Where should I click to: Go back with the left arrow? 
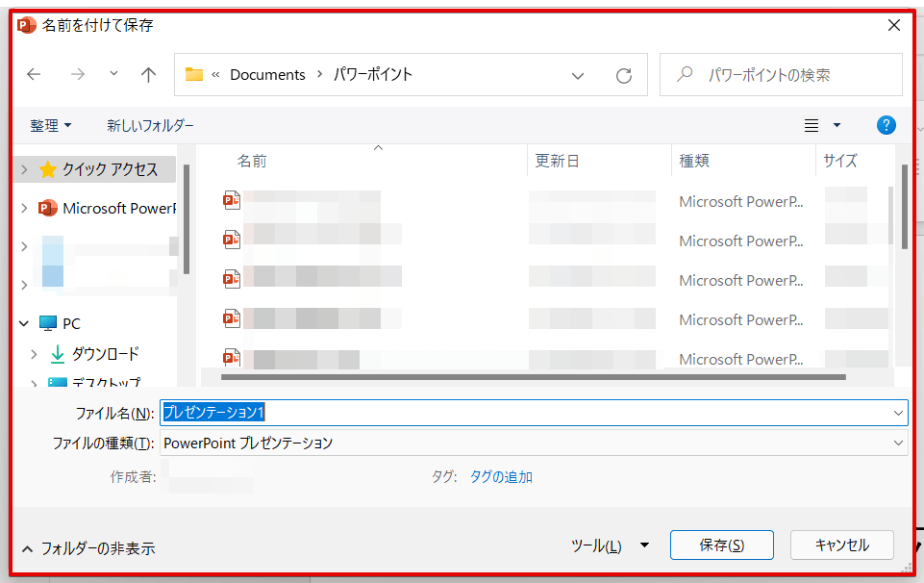[35, 74]
